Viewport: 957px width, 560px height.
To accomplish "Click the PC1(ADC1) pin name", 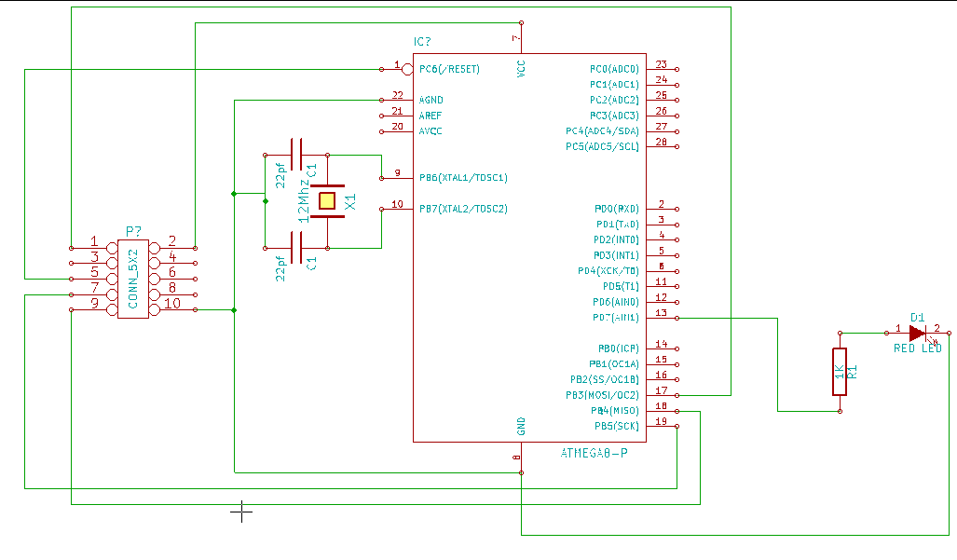I will click(x=614, y=85).
